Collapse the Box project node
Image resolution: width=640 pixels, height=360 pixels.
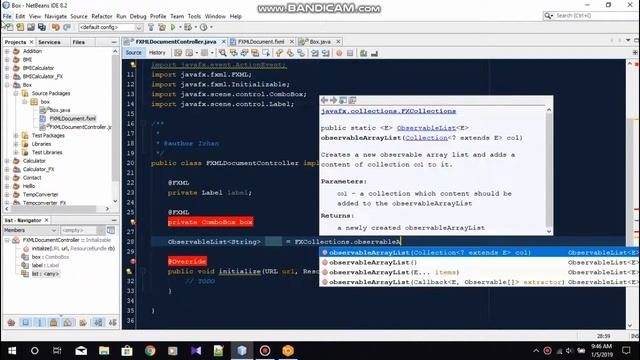7,85
